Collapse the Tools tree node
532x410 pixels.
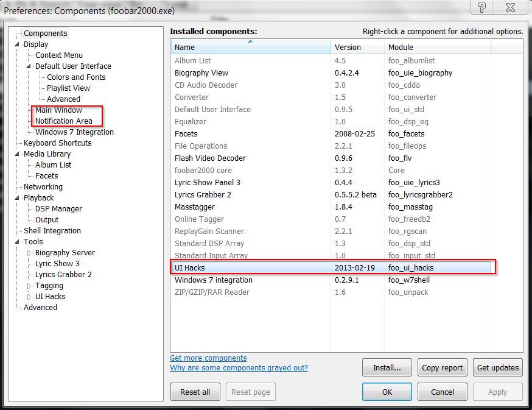(17, 241)
